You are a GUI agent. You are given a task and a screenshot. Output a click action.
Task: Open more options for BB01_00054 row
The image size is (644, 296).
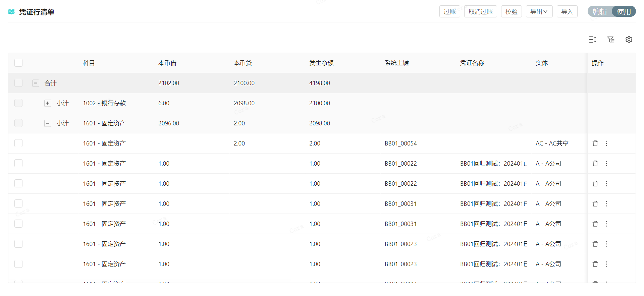(x=606, y=143)
